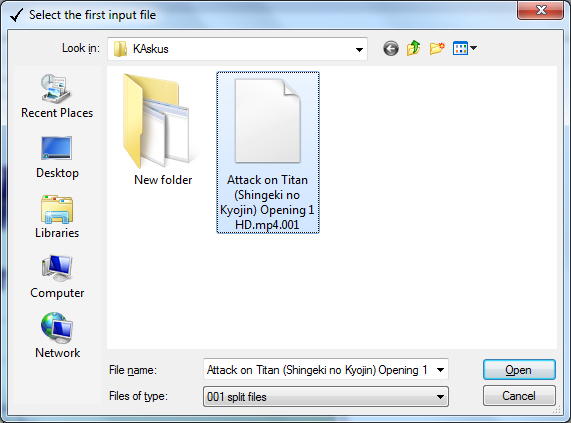
Task: Open the File name history dropdown arrow
Action: click(x=440, y=370)
